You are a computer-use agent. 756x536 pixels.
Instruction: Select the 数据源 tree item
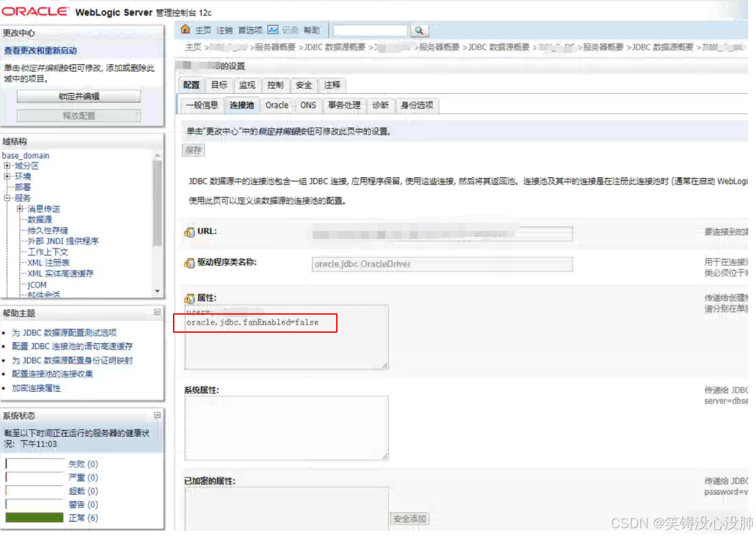click(x=40, y=219)
